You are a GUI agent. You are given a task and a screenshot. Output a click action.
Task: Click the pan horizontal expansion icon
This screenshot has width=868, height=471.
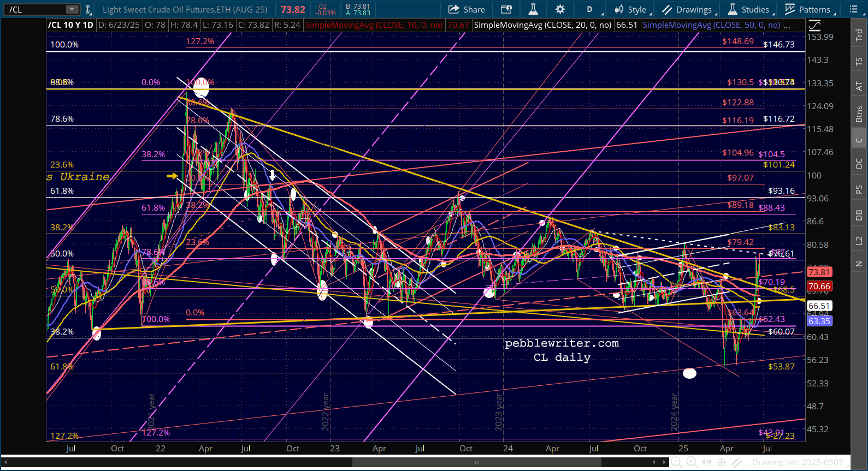click(706, 463)
